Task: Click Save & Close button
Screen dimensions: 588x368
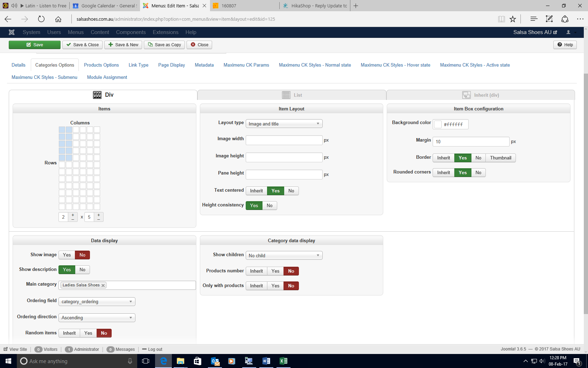Action: click(83, 45)
